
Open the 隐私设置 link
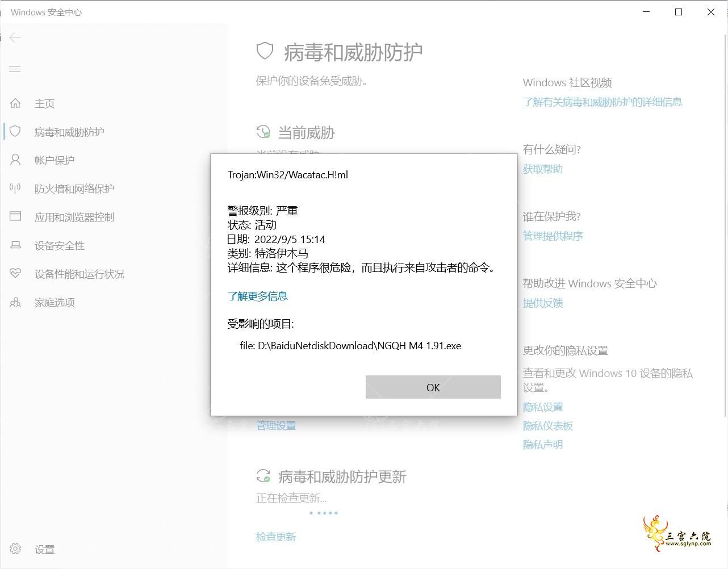(x=543, y=407)
